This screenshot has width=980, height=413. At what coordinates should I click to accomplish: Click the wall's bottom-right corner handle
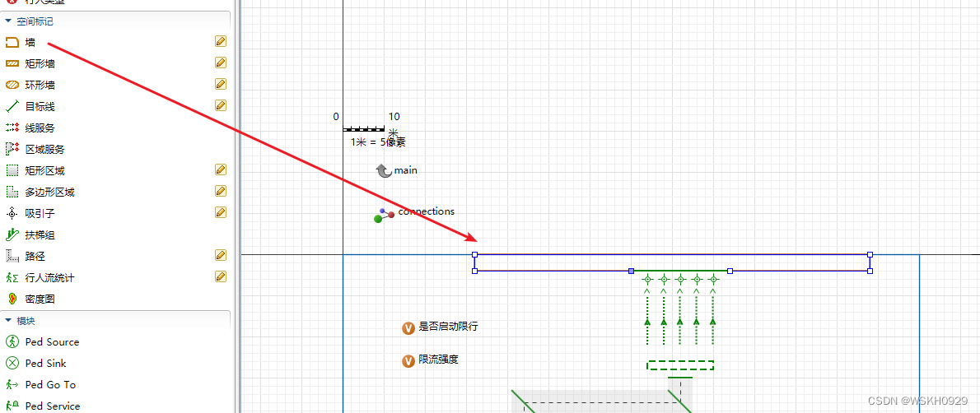point(870,271)
